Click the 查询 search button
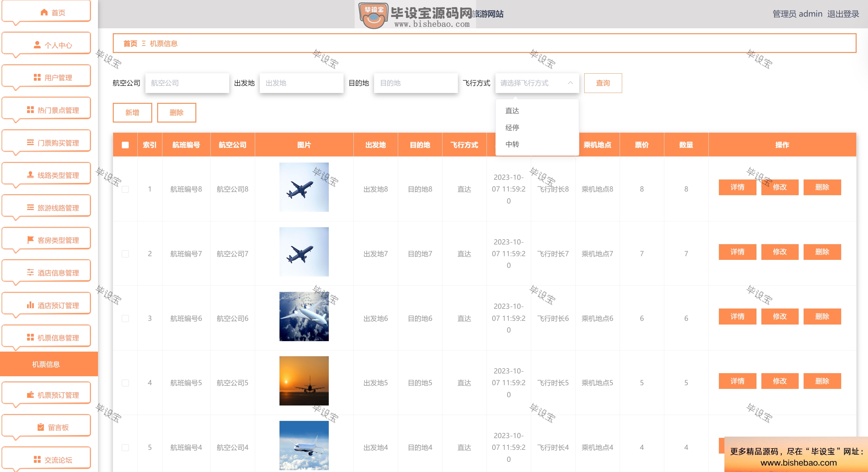The image size is (868, 472). click(603, 83)
